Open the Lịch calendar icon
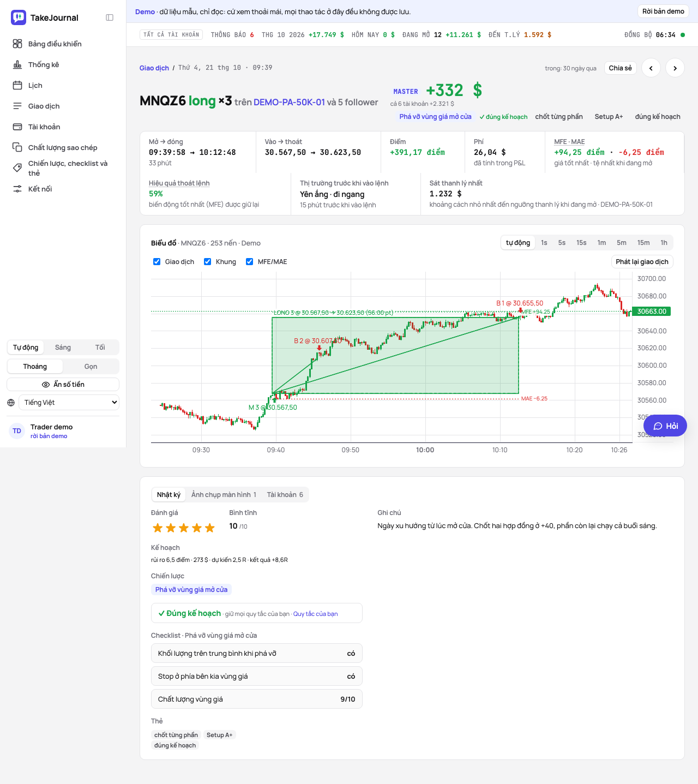Screen dimensions: 698x784 (x=17, y=85)
